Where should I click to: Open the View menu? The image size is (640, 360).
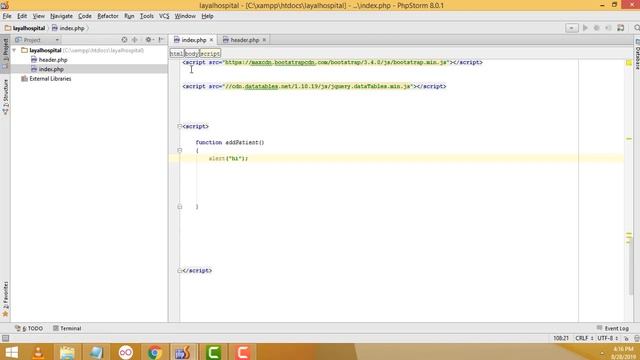coord(38,16)
